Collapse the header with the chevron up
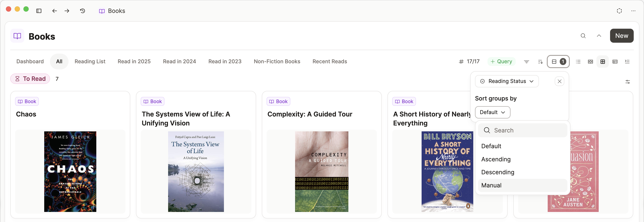Viewport: 644px width, 222px height. (599, 36)
